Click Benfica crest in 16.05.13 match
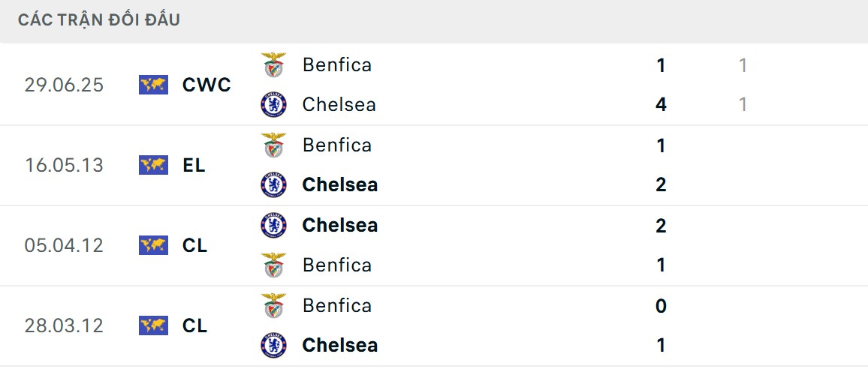868x375 pixels. point(273,145)
